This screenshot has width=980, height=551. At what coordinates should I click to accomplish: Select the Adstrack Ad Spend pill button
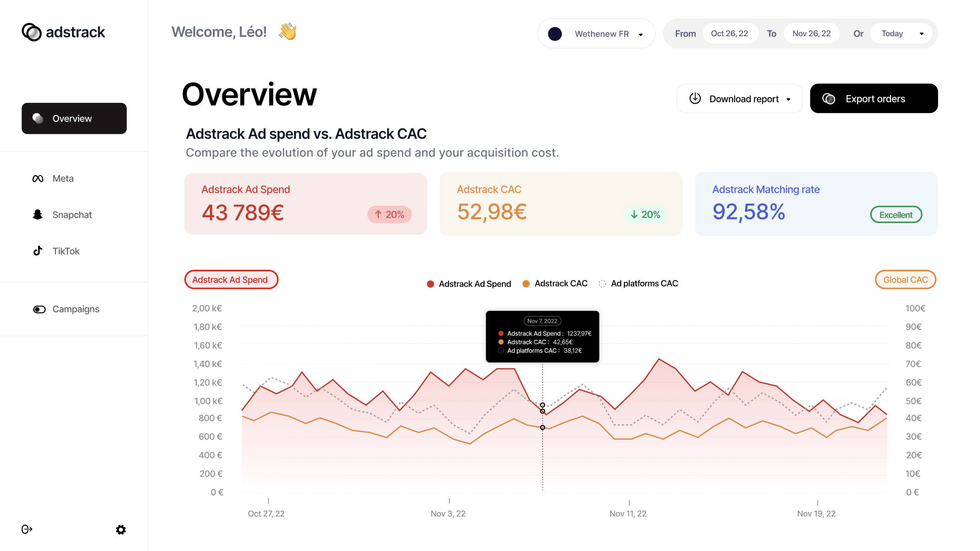coord(231,280)
